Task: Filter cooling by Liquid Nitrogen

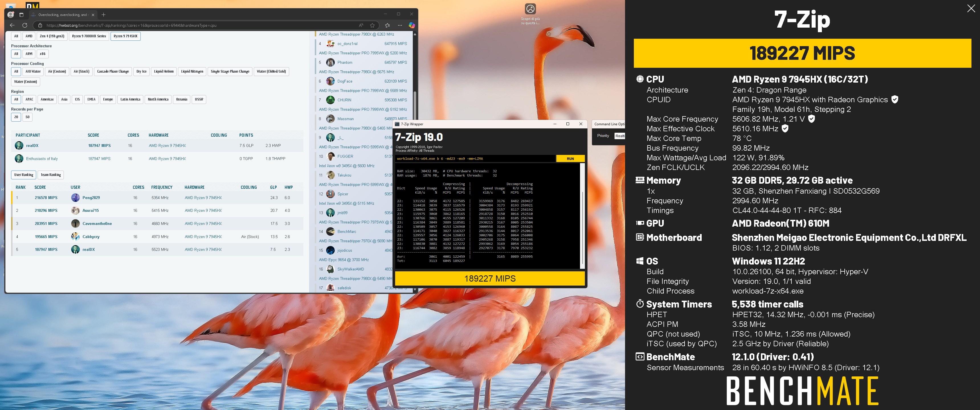Action: coord(192,71)
